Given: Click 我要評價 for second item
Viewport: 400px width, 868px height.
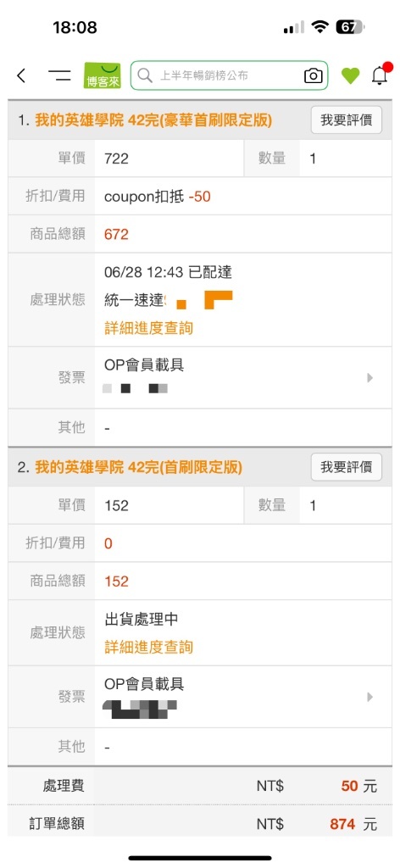Looking at the screenshot, I should pyautogui.click(x=347, y=467).
